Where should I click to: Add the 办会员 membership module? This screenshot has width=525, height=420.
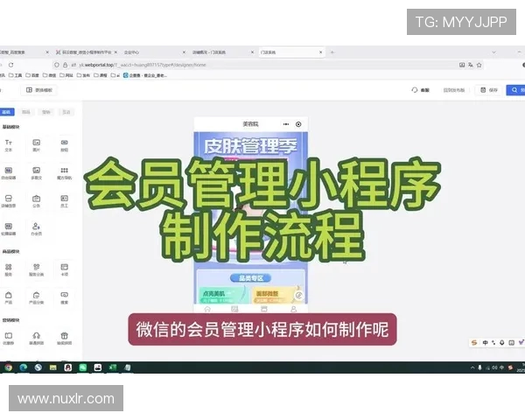tap(36, 229)
